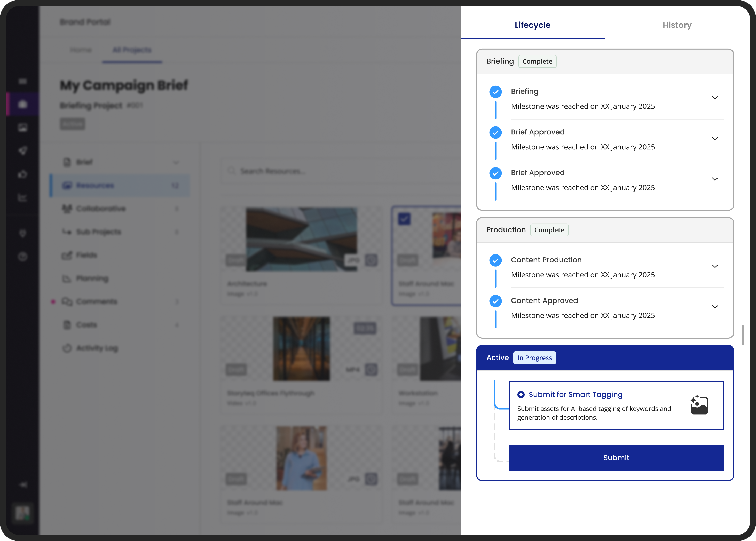This screenshot has width=756, height=541.
Task: Toggle the checkbox on Staff Around Mac thumbnail
Action: tap(404, 219)
